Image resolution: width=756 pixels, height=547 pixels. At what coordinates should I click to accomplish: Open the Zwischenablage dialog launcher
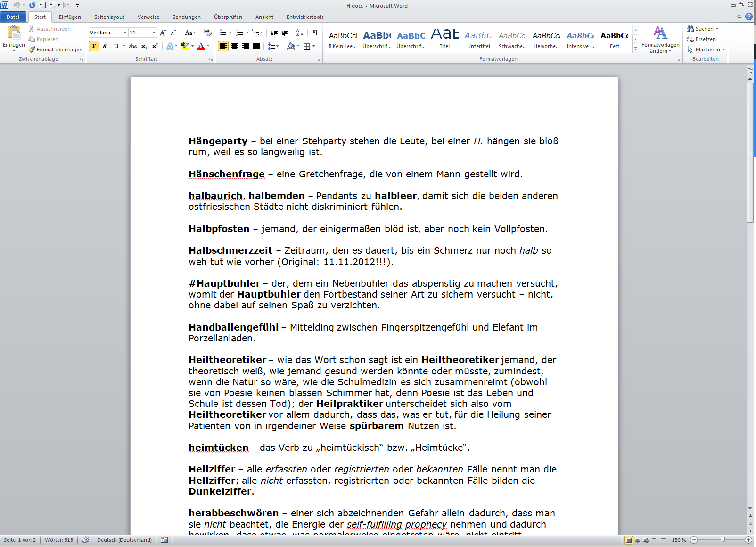[82, 59]
